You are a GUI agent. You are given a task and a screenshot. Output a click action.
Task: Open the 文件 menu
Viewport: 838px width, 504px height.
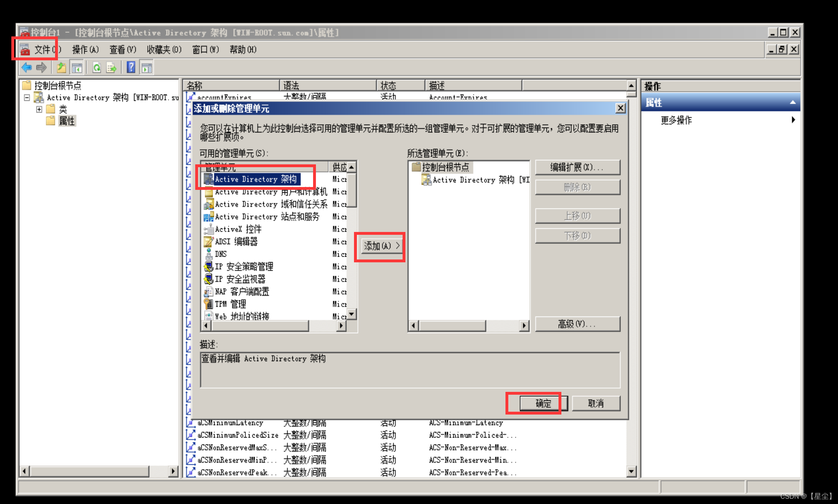[x=43, y=50]
